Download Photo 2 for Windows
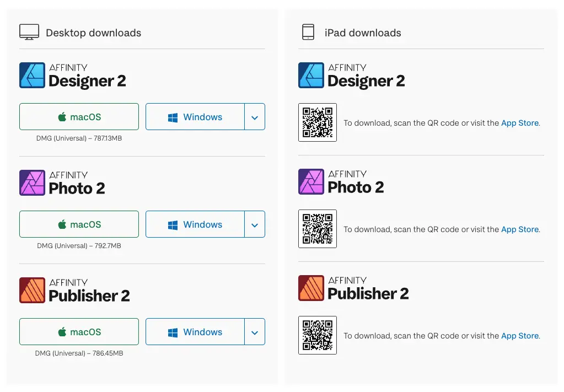The height and width of the screenshot is (392, 564). click(195, 224)
